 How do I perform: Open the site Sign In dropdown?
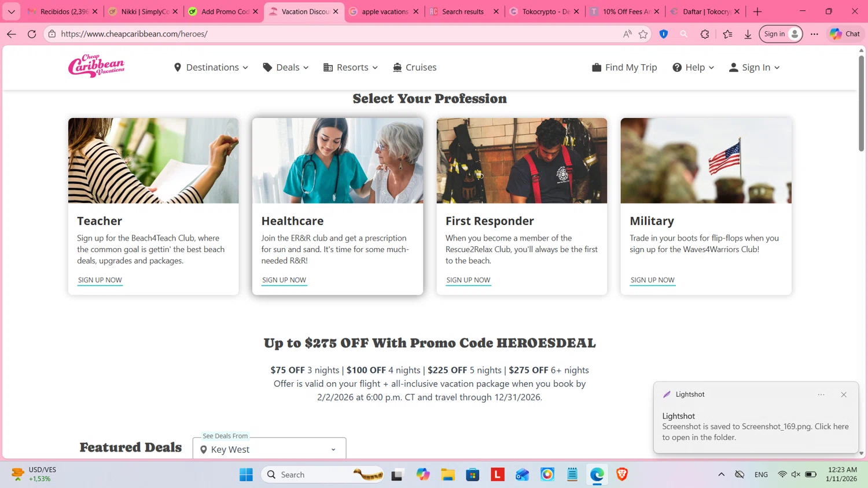point(754,68)
